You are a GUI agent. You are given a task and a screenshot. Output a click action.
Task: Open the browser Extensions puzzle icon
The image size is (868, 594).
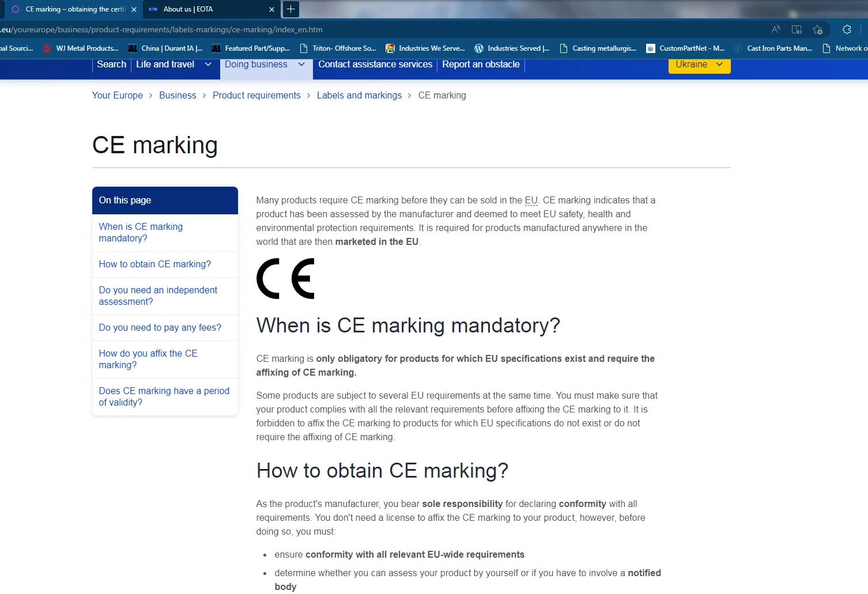click(x=847, y=29)
